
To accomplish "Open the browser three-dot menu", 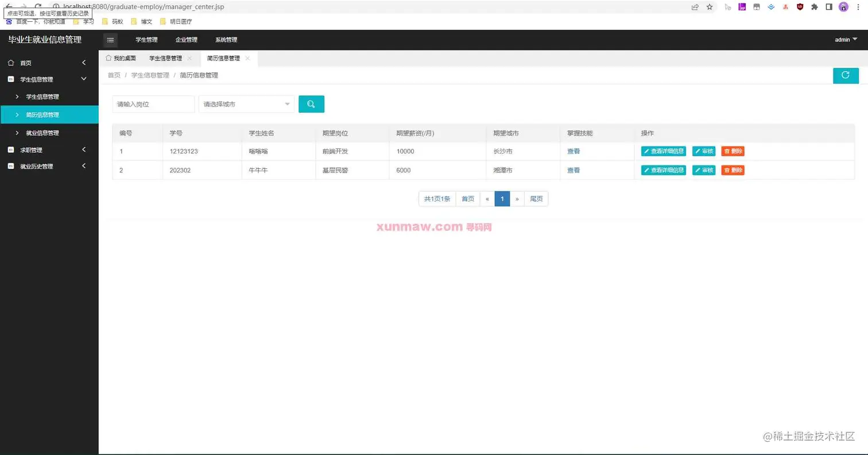I will [858, 7].
